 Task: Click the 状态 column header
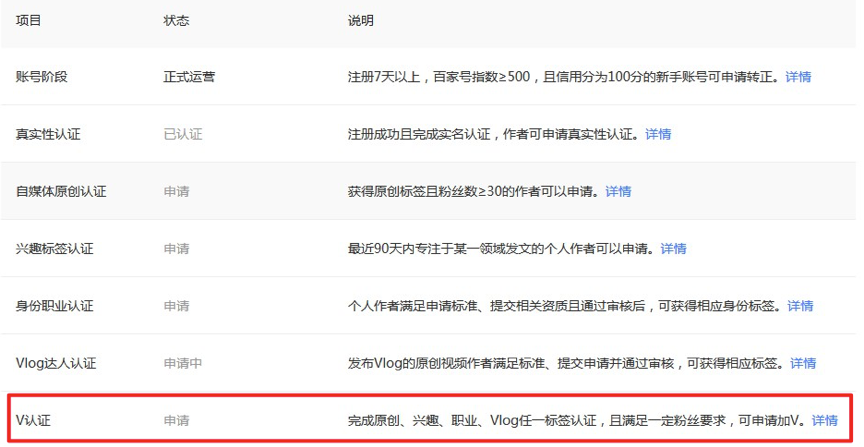pyautogui.click(x=176, y=20)
